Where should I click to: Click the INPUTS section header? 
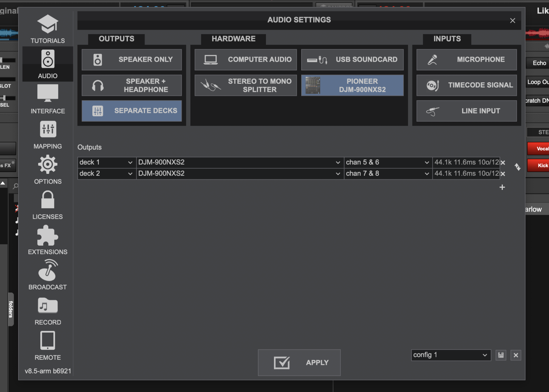click(447, 39)
